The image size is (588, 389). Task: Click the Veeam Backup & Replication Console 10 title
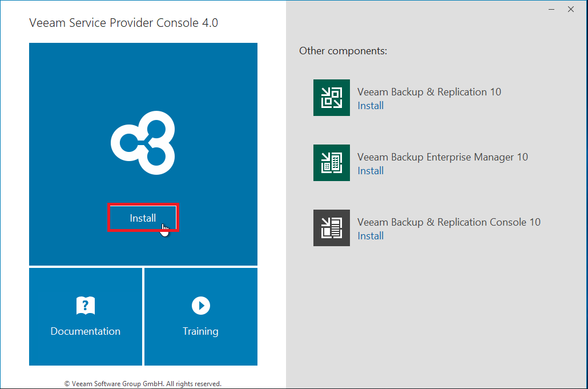[x=449, y=222]
